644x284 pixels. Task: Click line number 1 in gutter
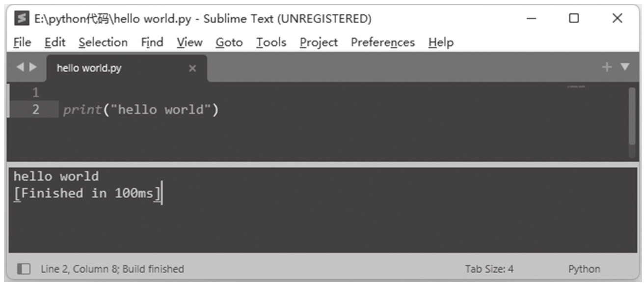pyautogui.click(x=35, y=92)
